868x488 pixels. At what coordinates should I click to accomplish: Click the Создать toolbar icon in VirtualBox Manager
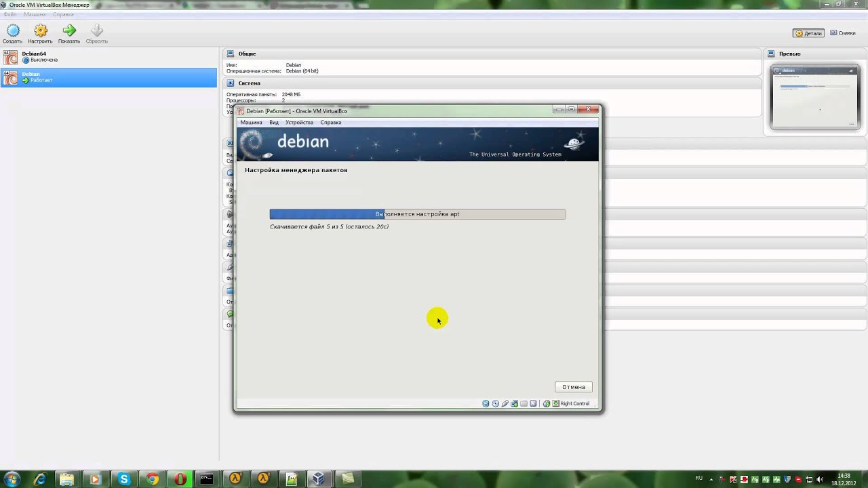(x=13, y=30)
